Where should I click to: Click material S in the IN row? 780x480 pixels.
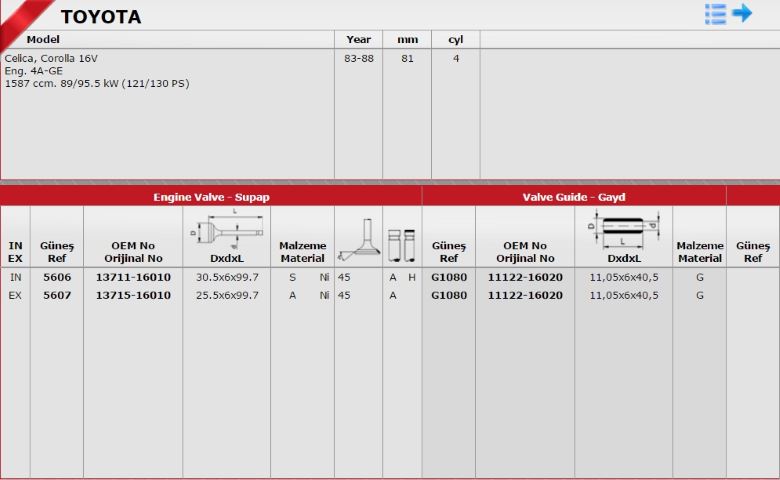point(292,277)
